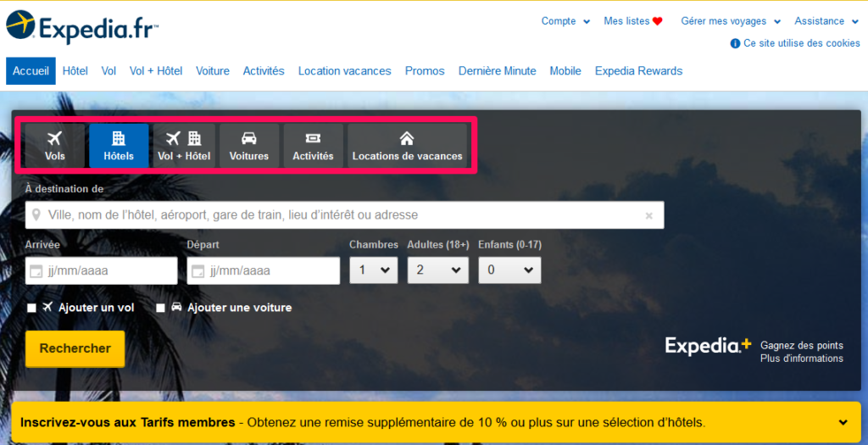Open the Adultes (18+) dropdown
The image size is (868, 445).
click(x=437, y=270)
